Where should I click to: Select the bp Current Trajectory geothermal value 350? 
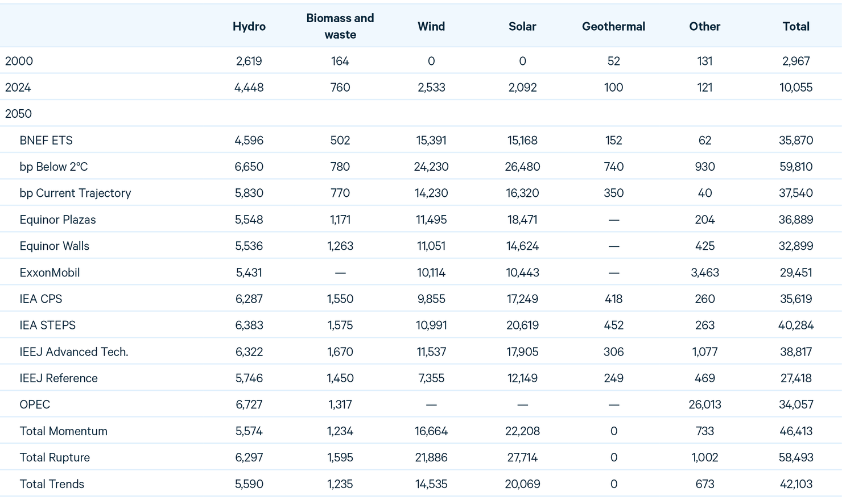(x=613, y=193)
